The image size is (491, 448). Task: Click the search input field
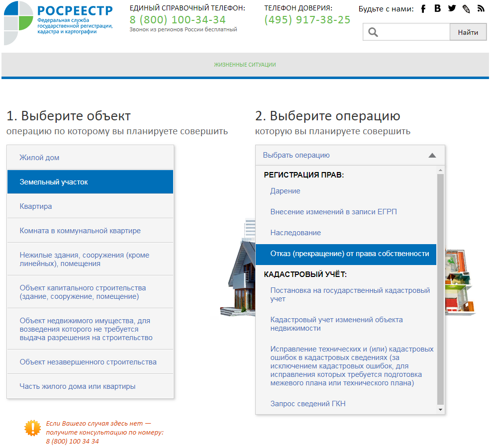tap(406, 32)
